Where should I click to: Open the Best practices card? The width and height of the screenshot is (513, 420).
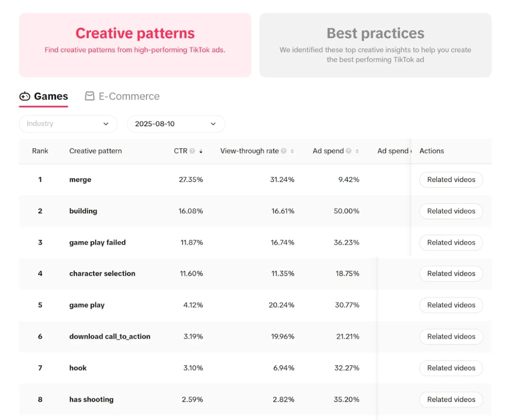(x=375, y=45)
